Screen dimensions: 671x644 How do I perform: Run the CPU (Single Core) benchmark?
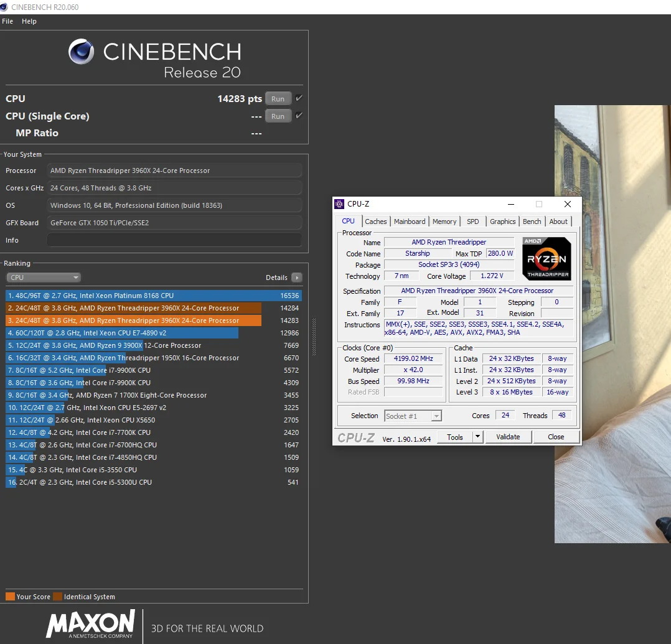278,116
